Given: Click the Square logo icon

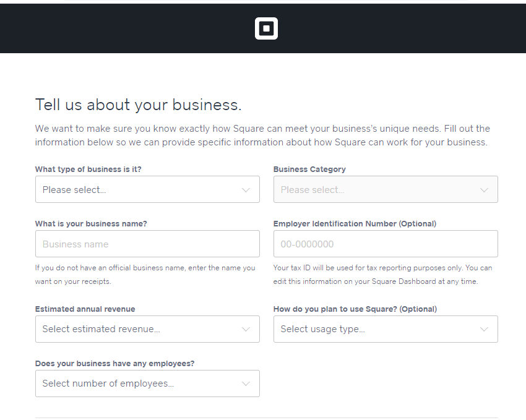Looking at the screenshot, I should (266, 28).
